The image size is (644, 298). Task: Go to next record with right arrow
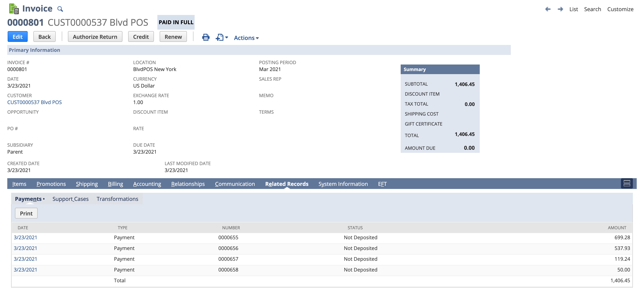pos(560,9)
